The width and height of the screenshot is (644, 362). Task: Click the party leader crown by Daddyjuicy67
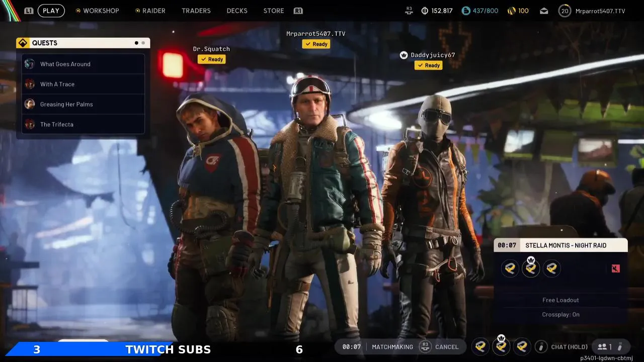coord(404,55)
